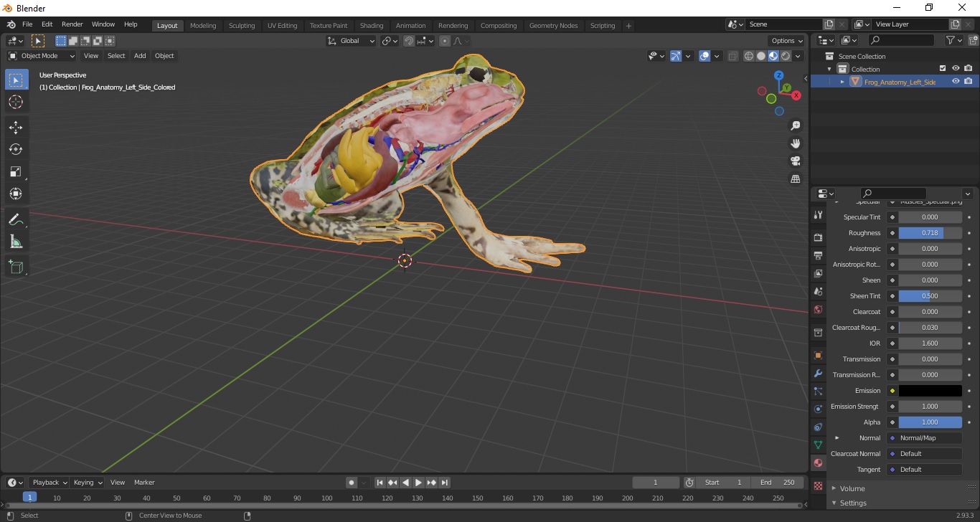This screenshot has width=980, height=522.
Task: Open Global transform orientation dropdown
Action: point(352,41)
